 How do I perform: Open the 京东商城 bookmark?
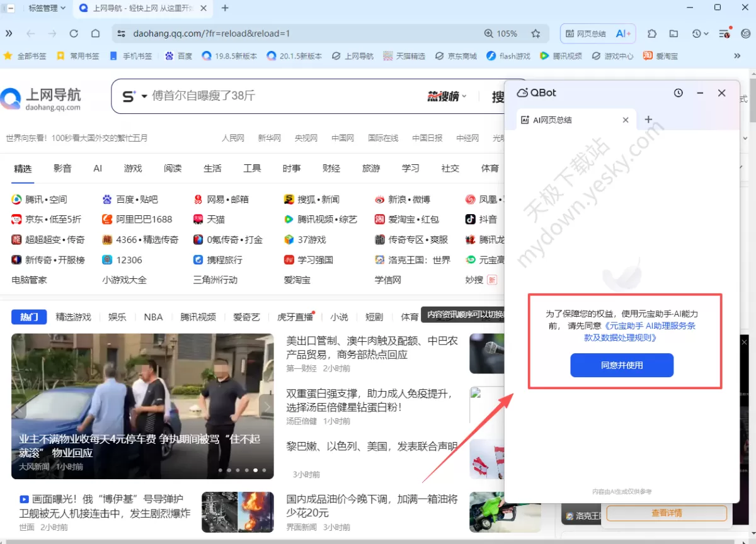click(x=455, y=56)
